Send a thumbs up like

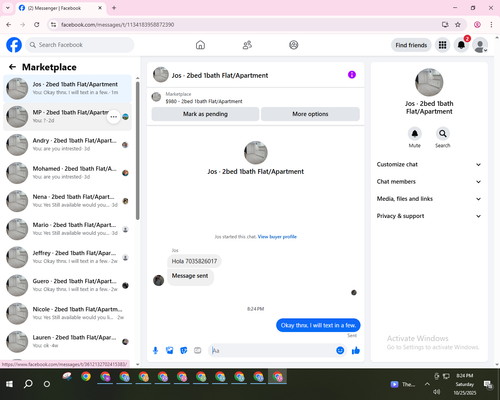(356, 350)
